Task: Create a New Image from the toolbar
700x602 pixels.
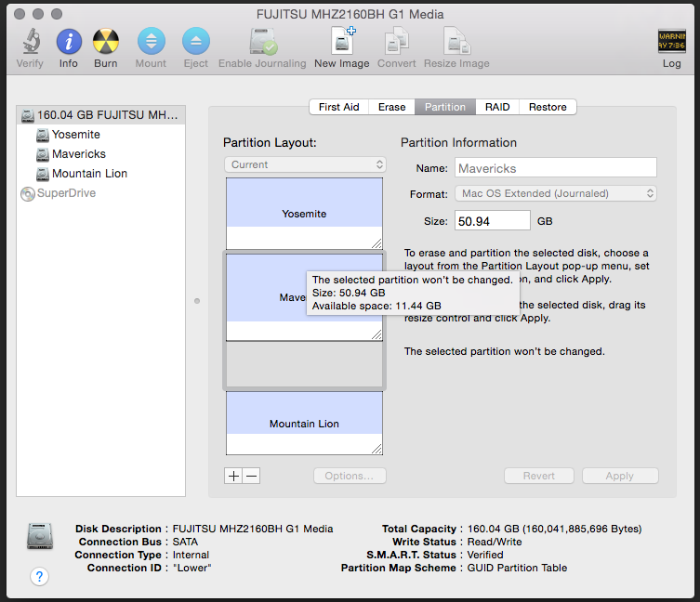Action: [342, 41]
